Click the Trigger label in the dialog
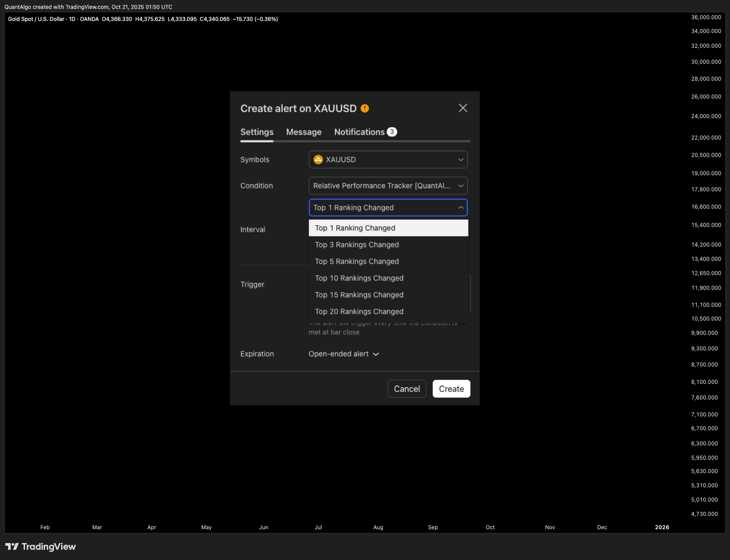 click(x=252, y=284)
